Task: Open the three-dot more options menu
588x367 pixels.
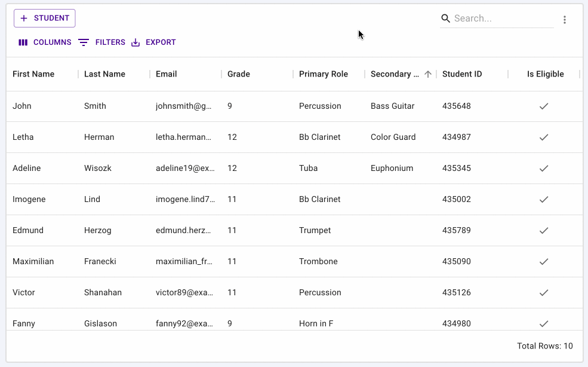Action: [x=565, y=20]
